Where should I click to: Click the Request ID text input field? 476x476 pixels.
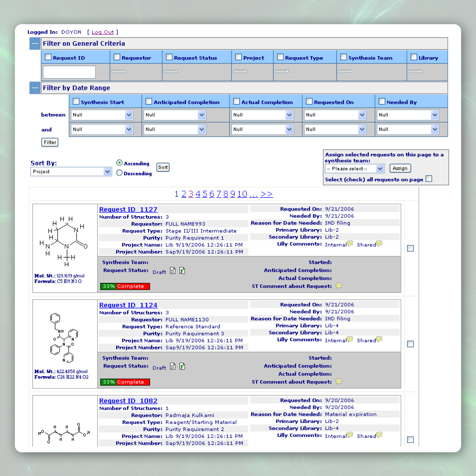click(69, 72)
